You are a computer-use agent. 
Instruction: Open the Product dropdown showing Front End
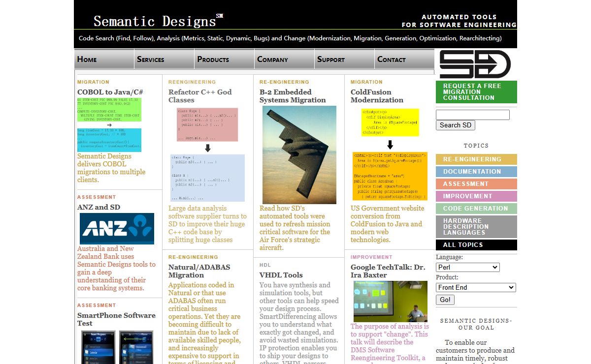[476, 288]
